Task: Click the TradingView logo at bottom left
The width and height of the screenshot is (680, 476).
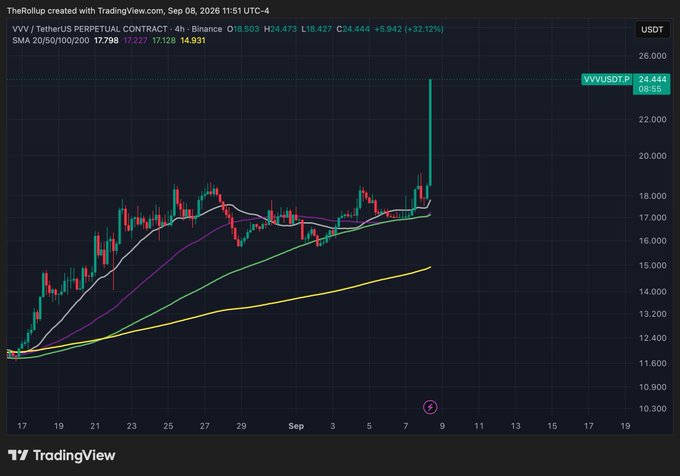Action: pos(62,455)
